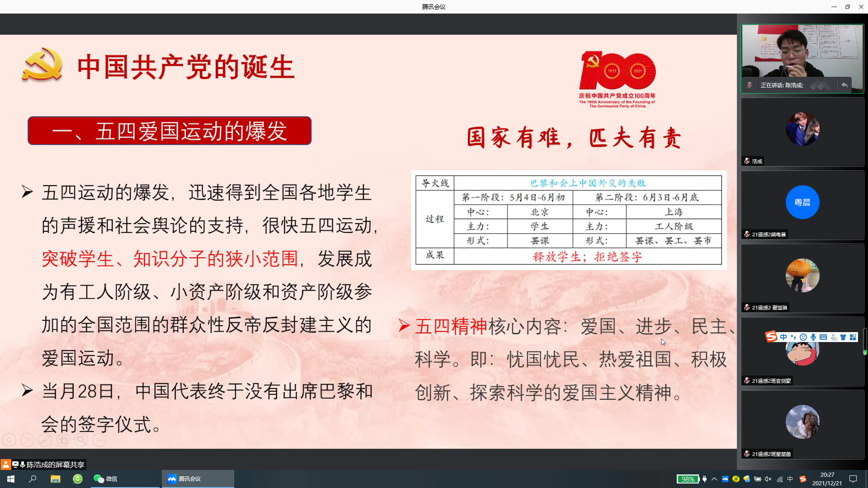Switch Sogou Chinese/English mode 中 button
Image resolution: width=868 pixels, height=488 pixels.
pos(783,337)
